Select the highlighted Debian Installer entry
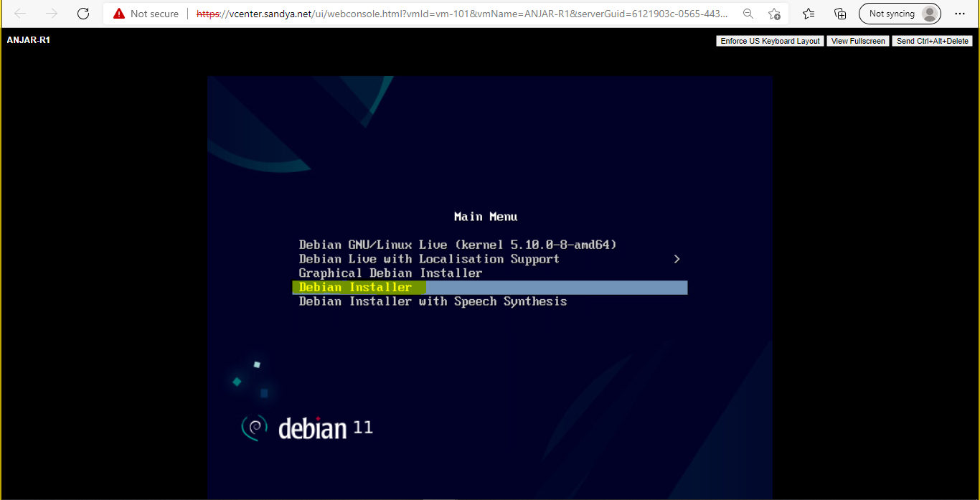 click(356, 288)
